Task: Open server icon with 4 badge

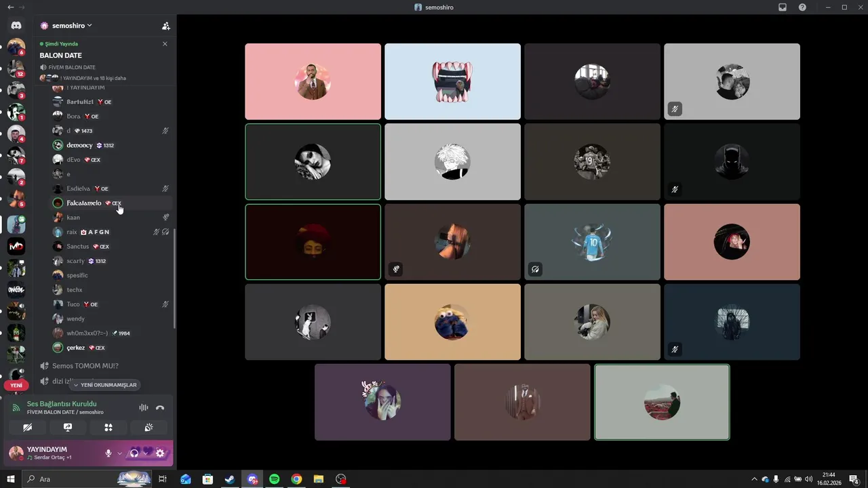Action: (16, 134)
